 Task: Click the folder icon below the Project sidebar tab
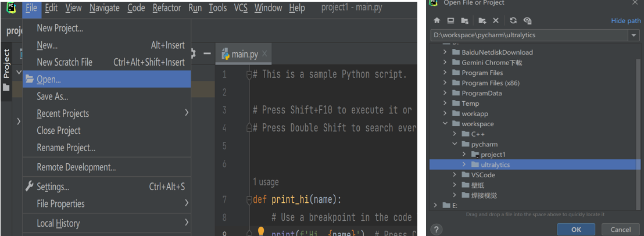(x=6, y=87)
